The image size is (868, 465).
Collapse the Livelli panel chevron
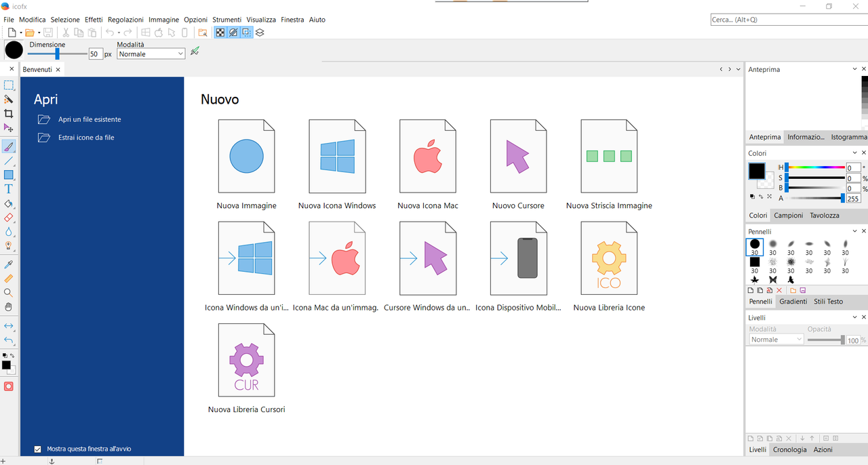pos(855,317)
